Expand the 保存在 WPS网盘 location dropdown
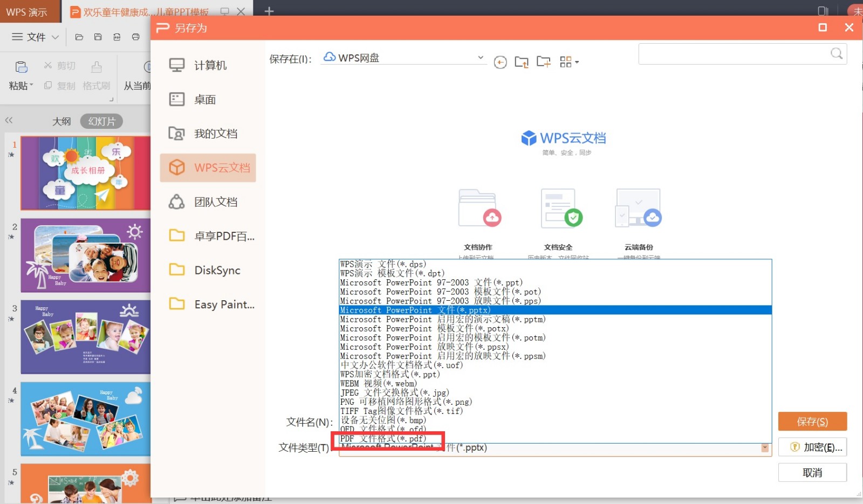Screen dimensions: 863x504 coord(480,58)
